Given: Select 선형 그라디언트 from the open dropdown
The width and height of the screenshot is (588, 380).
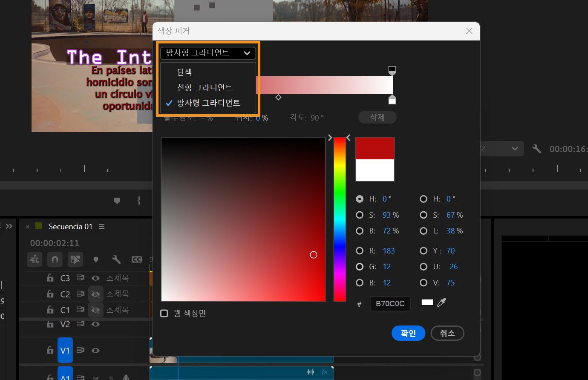Looking at the screenshot, I should point(205,87).
